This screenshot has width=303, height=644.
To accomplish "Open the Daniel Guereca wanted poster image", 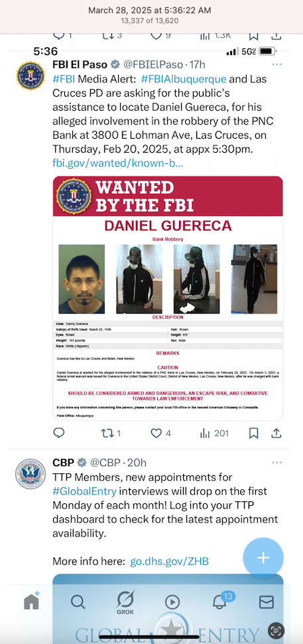I will click(168, 298).
